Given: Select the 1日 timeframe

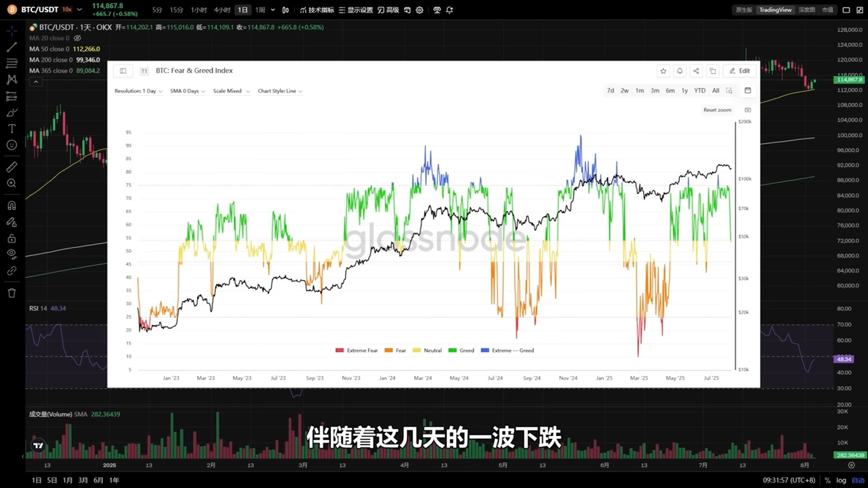Looking at the screenshot, I should (243, 10).
